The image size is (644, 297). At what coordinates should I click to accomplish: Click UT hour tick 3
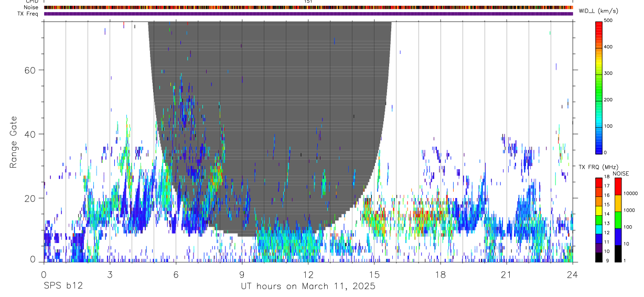click(x=110, y=274)
